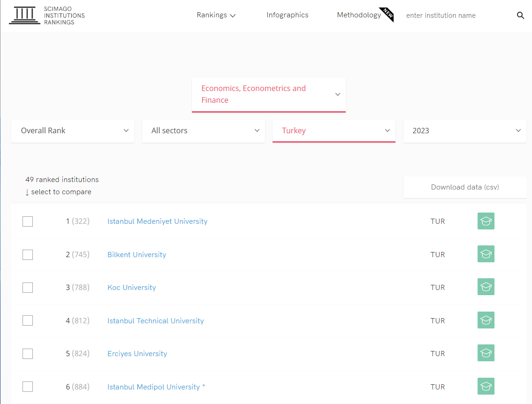Open Koc University link

click(132, 288)
